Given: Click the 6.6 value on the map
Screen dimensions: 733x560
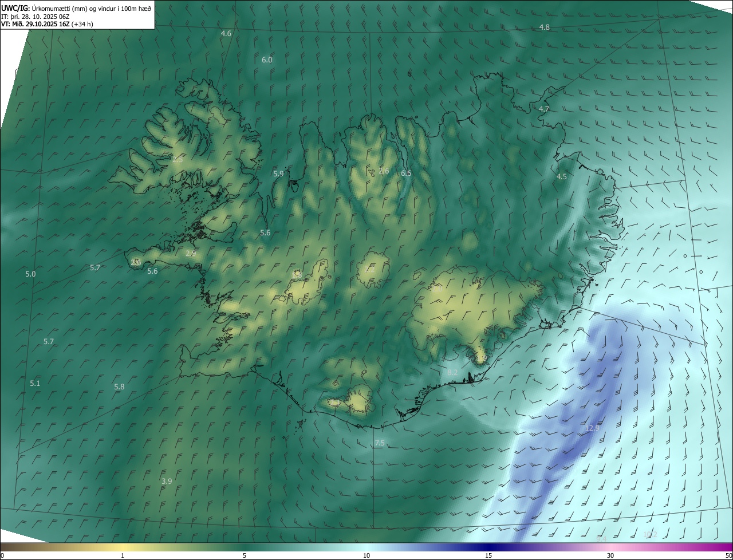Looking at the screenshot, I should click(x=406, y=173).
